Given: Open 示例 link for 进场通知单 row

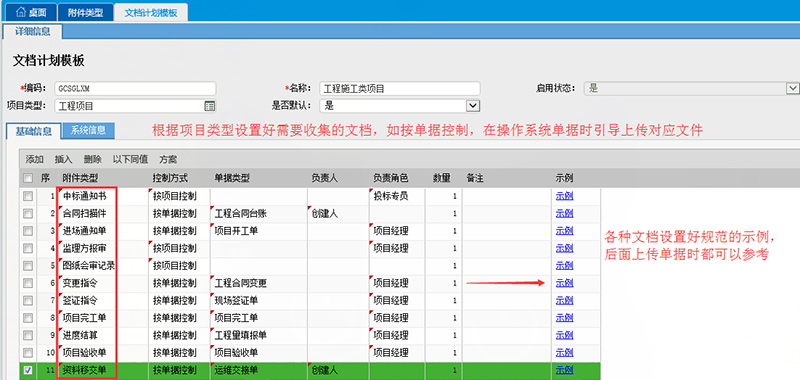Looking at the screenshot, I should click(564, 231).
